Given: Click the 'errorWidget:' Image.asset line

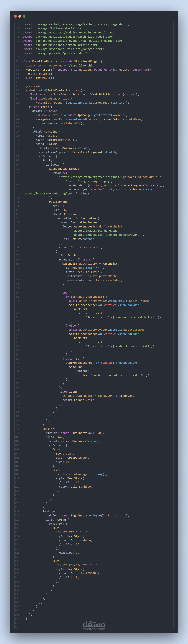Looking at the screenshot, I should coord(111,189).
